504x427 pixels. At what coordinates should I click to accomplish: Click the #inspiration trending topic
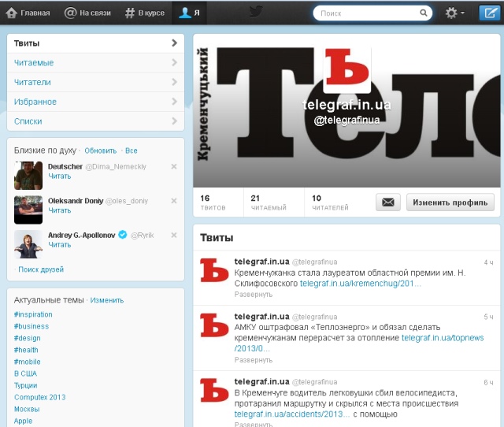pyautogui.click(x=33, y=314)
